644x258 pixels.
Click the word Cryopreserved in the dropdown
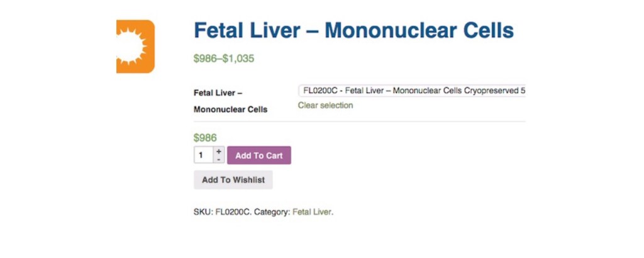point(492,91)
